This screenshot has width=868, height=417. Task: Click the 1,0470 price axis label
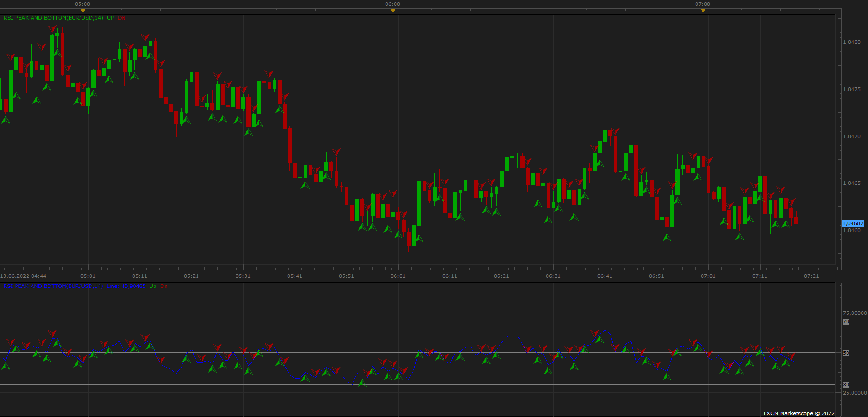click(852, 136)
